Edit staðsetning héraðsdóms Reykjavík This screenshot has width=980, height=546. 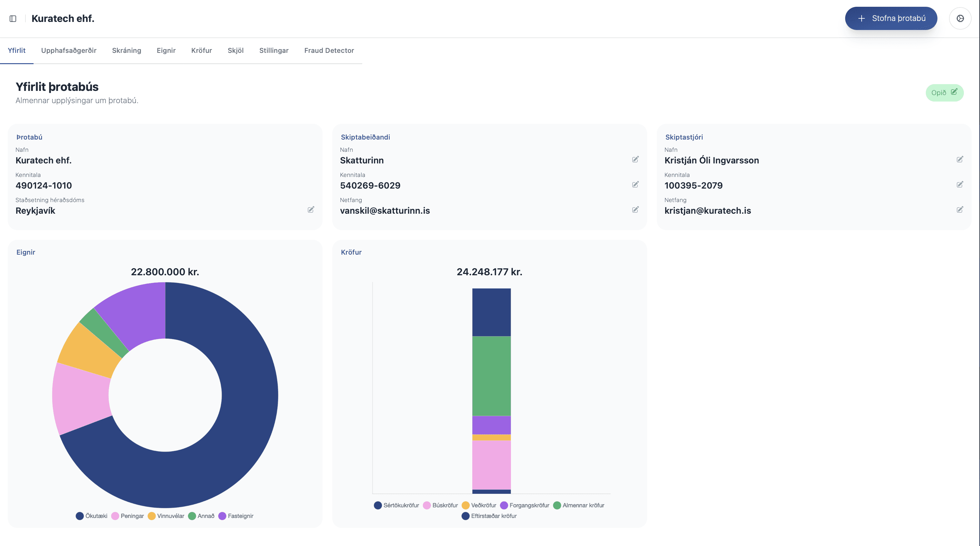click(311, 210)
